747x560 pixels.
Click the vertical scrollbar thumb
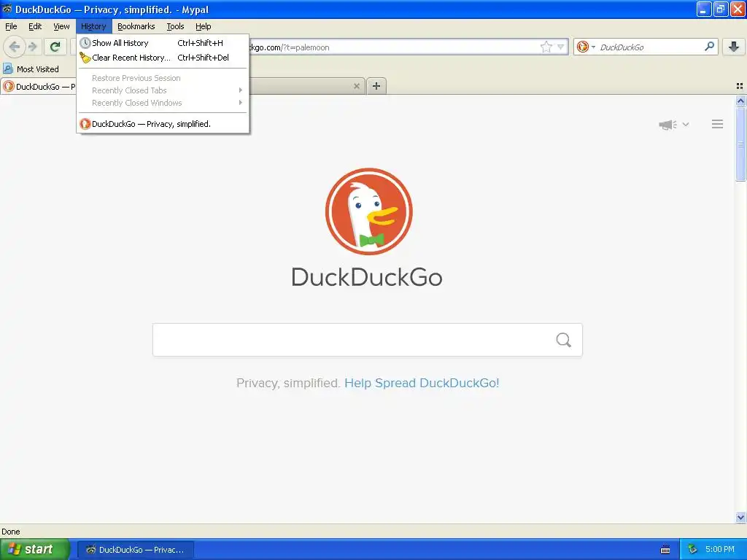pos(740,144)
